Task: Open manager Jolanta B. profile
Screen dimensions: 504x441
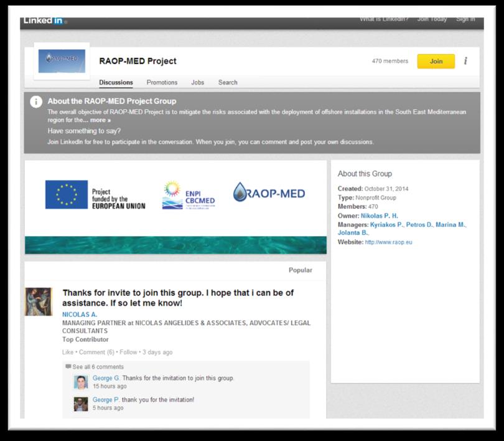Action: (x=353, y=232)
